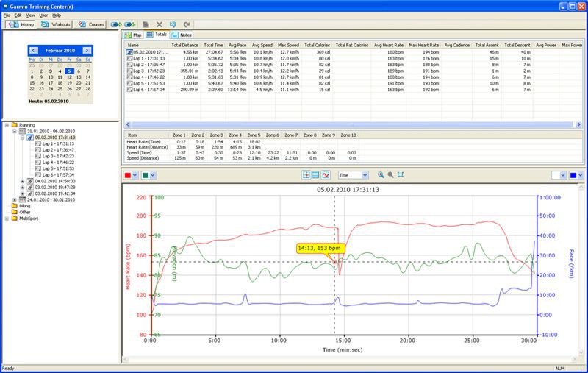The image size is (588, 373).
Task: Open the User menu
Action: pyautogui.click(x=43, y=15)
